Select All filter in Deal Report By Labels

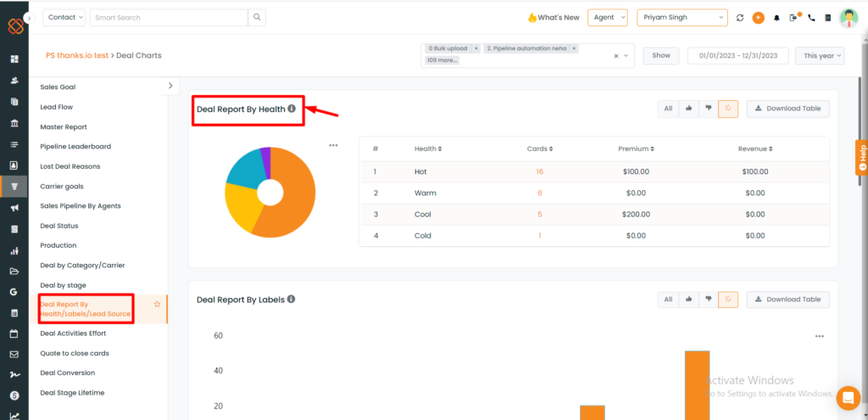(x=668, y=300)
